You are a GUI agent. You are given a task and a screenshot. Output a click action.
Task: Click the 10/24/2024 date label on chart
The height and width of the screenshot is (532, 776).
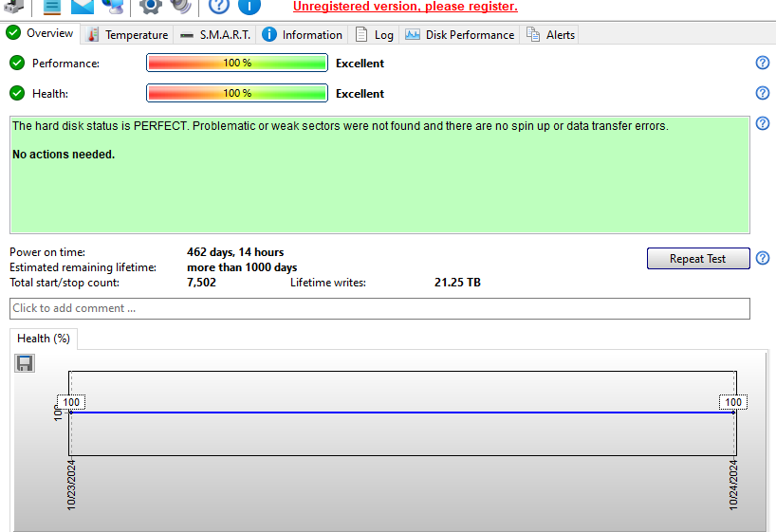pyautogui.click(x=733, y=485)
